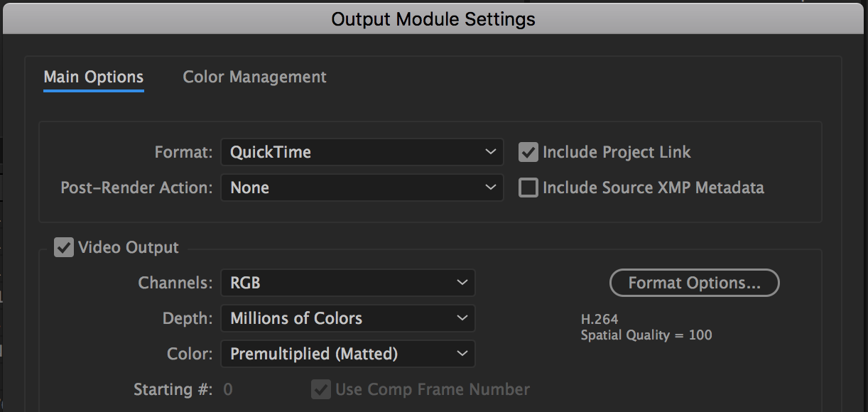Click the Premultiplied (Matted) Color value
Image resolution: width=868 pixels, height=412 pixels.
(x=314, y=354)
